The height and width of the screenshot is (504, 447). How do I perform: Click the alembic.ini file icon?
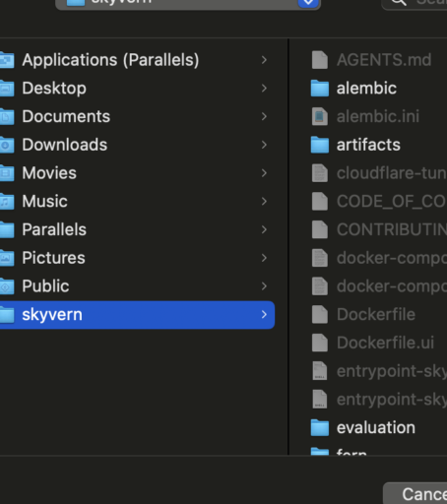(320, 116)
